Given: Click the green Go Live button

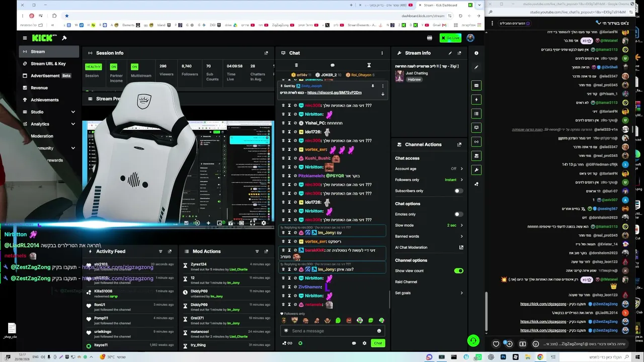Looking at the screenshot, I should coord(450,38).
